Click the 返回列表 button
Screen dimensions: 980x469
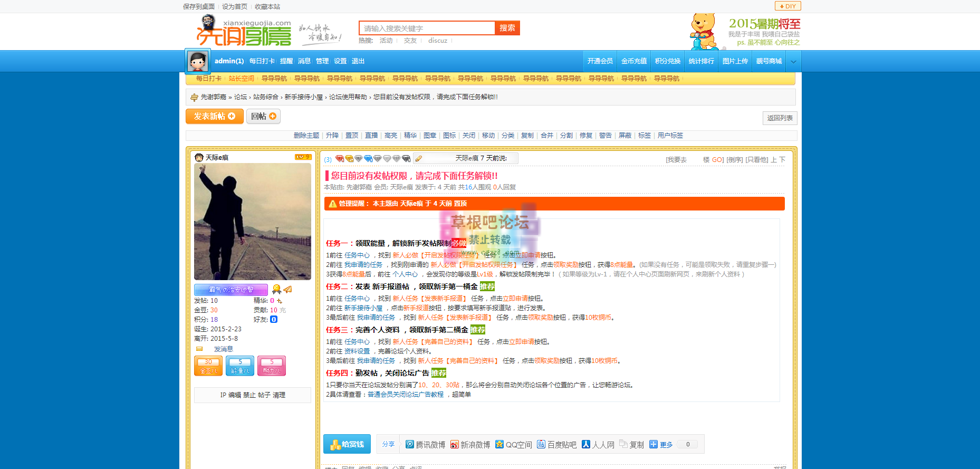(780, 118)
